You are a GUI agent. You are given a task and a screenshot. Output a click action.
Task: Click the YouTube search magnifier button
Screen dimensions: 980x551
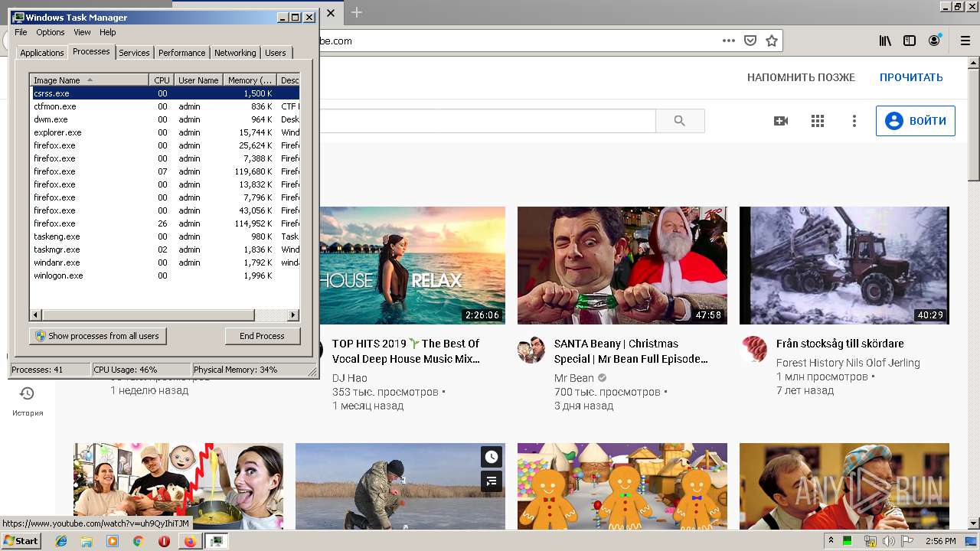coord(680,121)
